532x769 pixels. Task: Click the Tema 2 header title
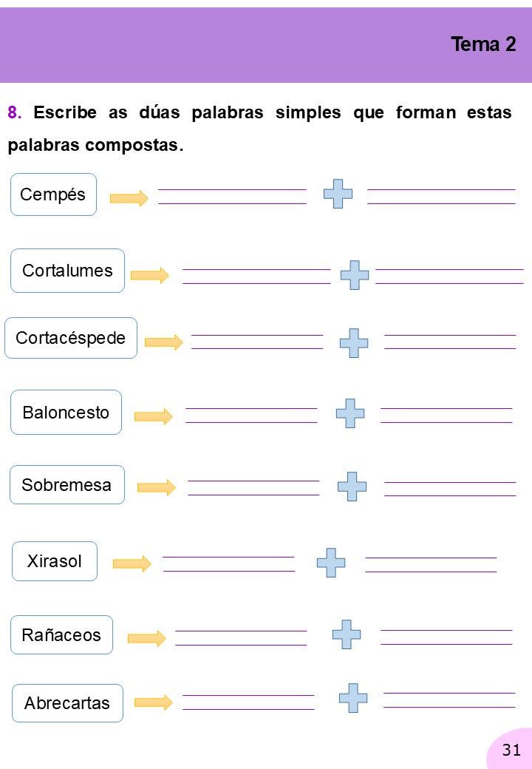pos(483,44)
